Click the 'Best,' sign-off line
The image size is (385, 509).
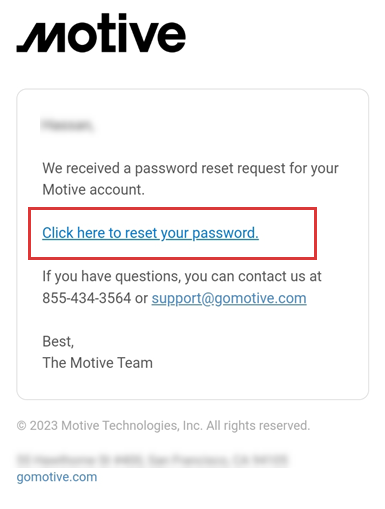point(58,342)
